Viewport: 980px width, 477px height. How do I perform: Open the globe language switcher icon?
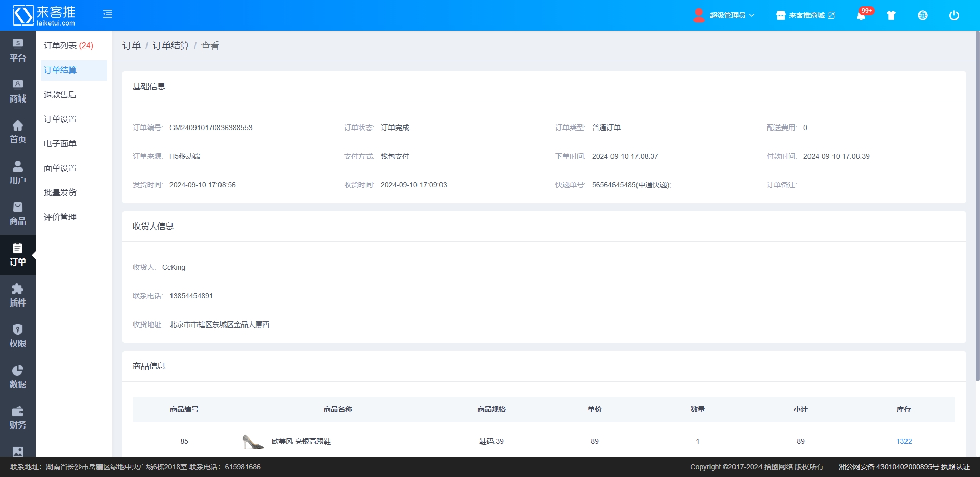[923, 15]
